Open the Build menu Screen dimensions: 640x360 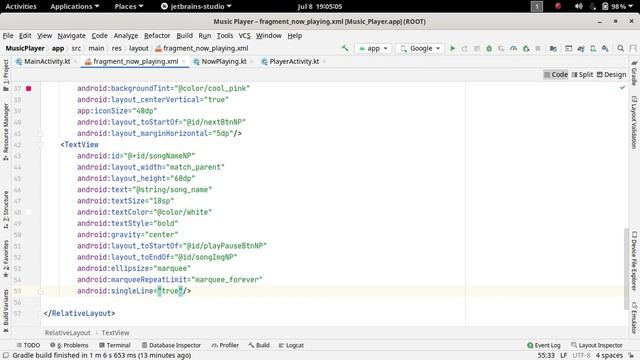point(184,36)
